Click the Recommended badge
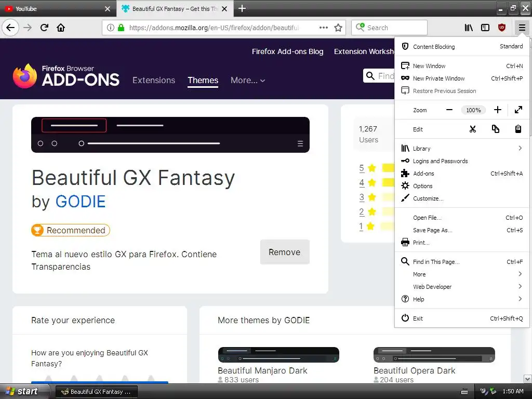This screenshot has width=532, height=399. coord(71,230)
